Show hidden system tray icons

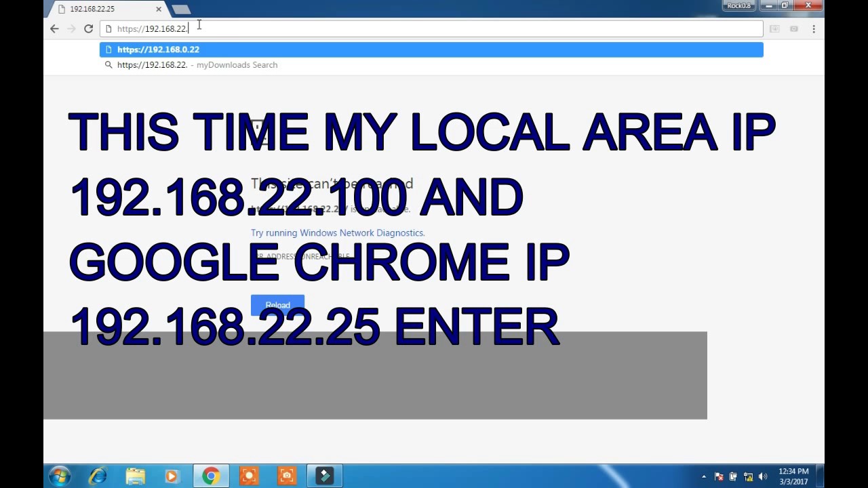coord(704,476)
